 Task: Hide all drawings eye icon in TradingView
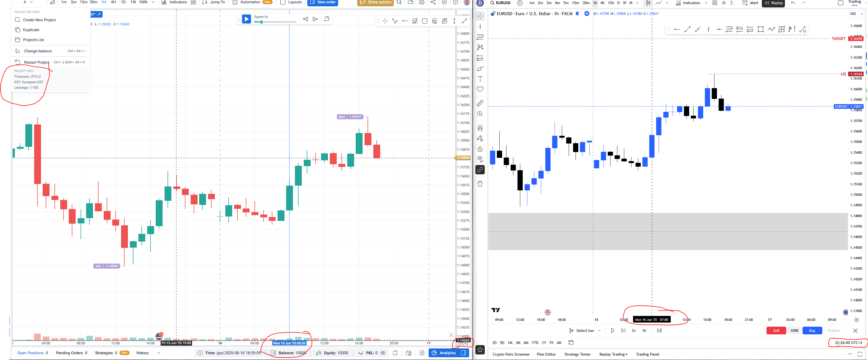pyautogui.click(x=480, y=159)
